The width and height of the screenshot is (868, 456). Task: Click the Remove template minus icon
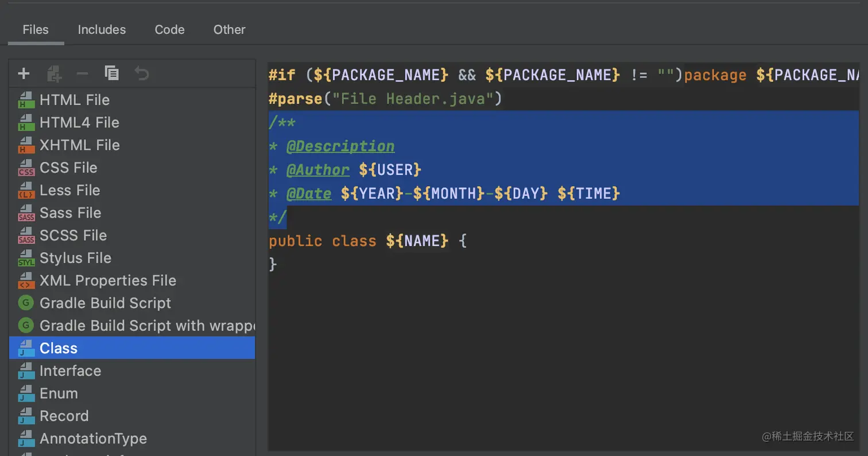(83, 74)
